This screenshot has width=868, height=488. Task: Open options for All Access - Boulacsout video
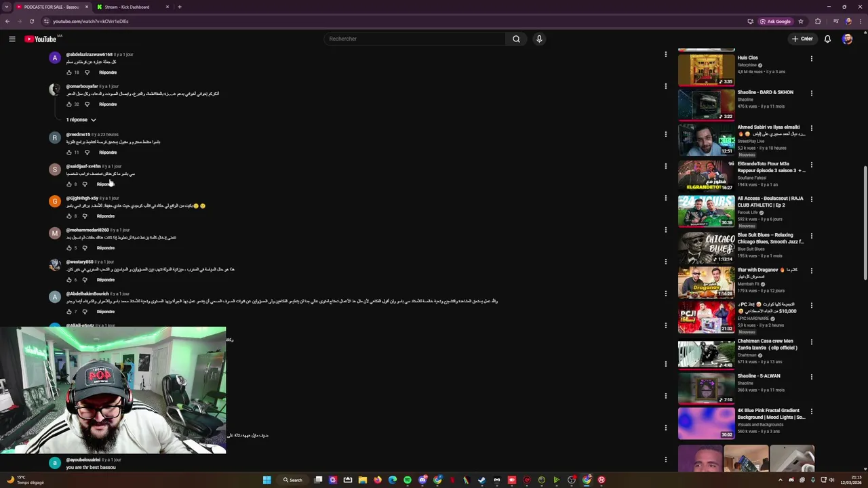(x=811, y=199)
